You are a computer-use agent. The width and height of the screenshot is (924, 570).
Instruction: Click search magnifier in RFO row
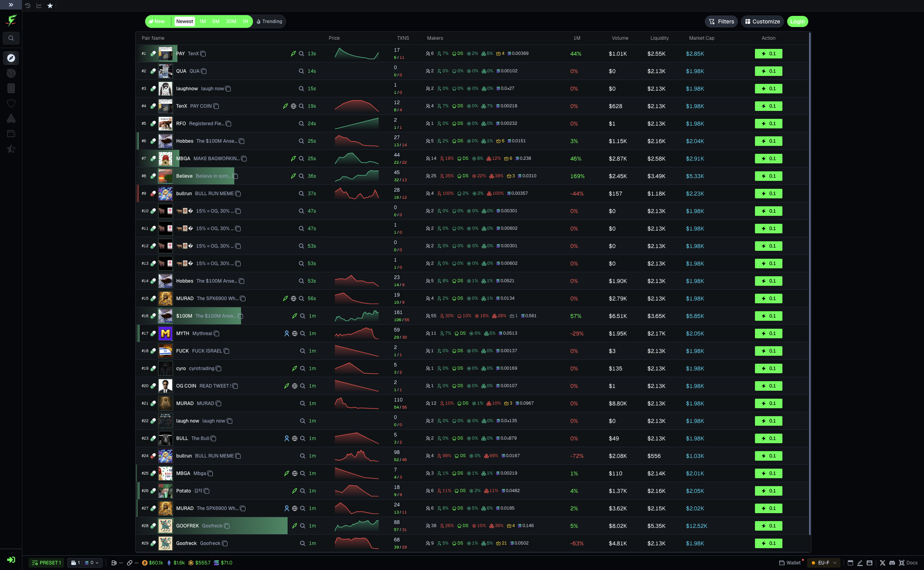click(x=302, y=124)
